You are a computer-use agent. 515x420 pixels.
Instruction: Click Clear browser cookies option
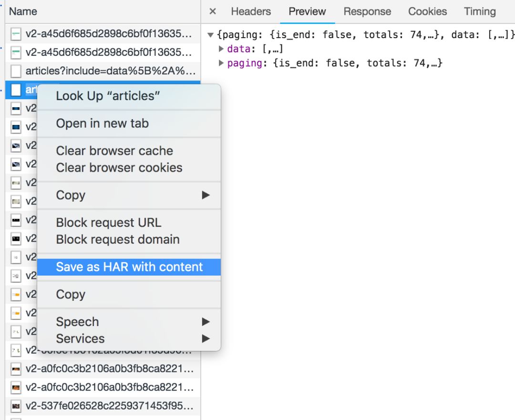[119, 168]
